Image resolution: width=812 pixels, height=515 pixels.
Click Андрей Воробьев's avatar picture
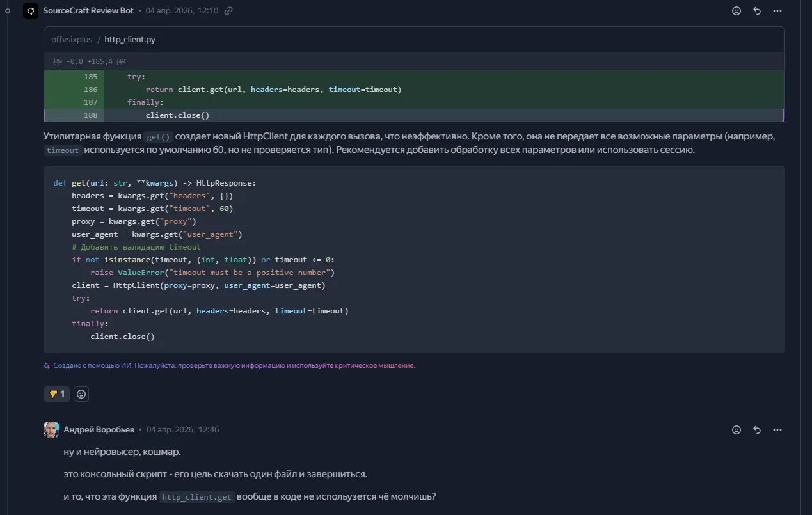coord(51,430)
